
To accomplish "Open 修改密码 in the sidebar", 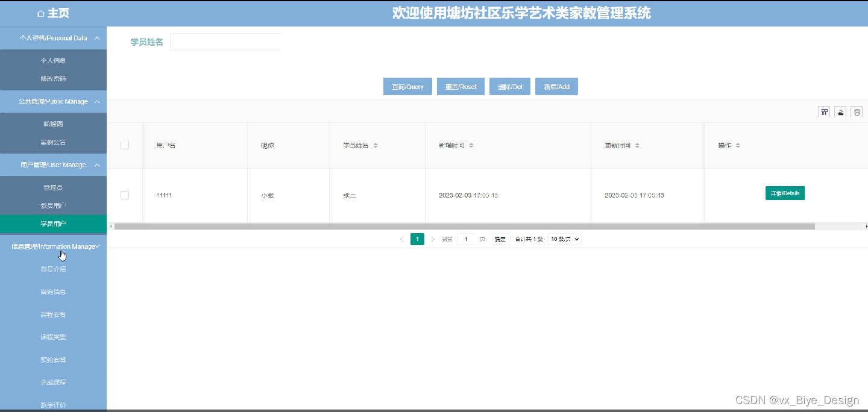I will pos(53,79).
